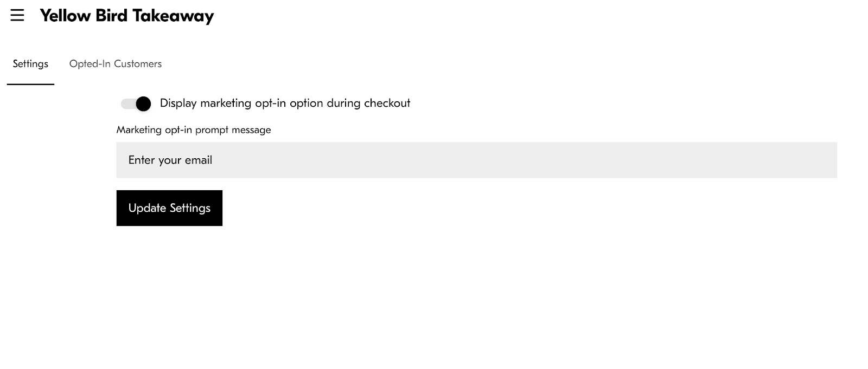The height and width of the screenshot is (369, 868).
Task: Focus the marketing opt-in prompt message field
Action: pos(476,160)
